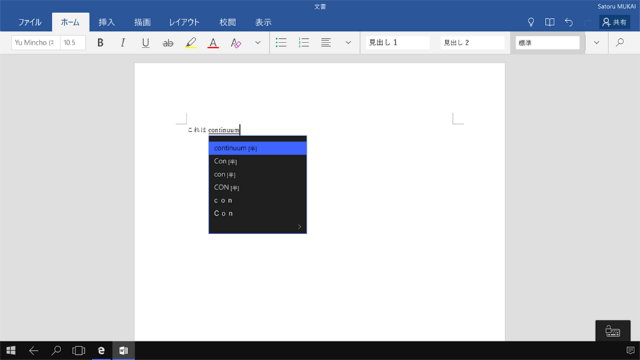Select lowercase con [半] candidate
The width and height of the screenshot is (640, 360).
click(258, 174)
